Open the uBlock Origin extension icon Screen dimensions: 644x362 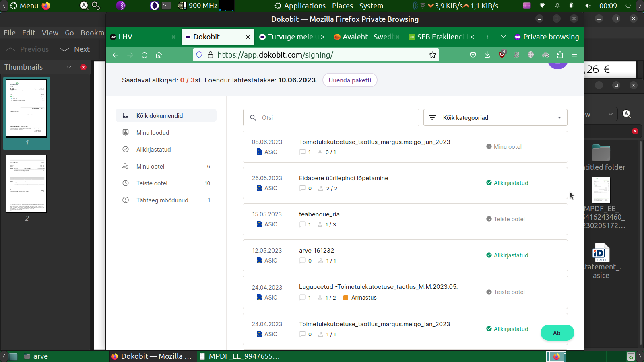(x=502, y=55)
